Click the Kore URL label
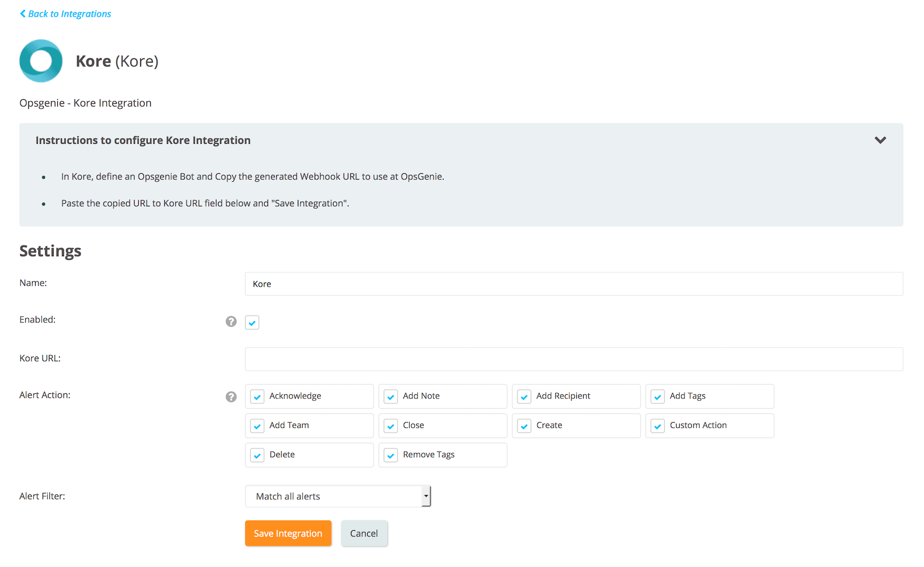The width and height of the screenshot is (924, 567). pos(40,358)
